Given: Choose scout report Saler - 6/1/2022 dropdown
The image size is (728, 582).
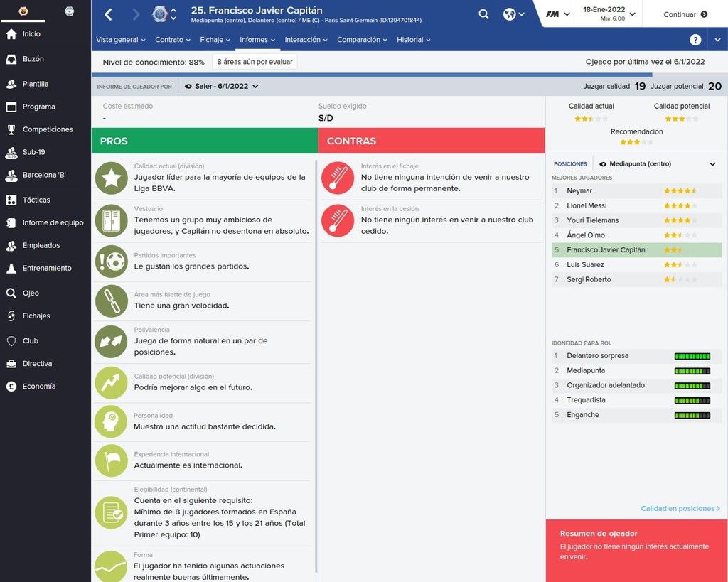Looking at the screenshot, I should (x=222, y=86).
